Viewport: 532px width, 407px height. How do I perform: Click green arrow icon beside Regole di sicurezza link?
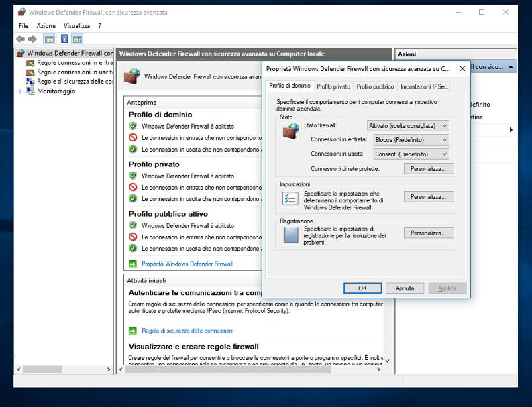click(x=133, y=331)
